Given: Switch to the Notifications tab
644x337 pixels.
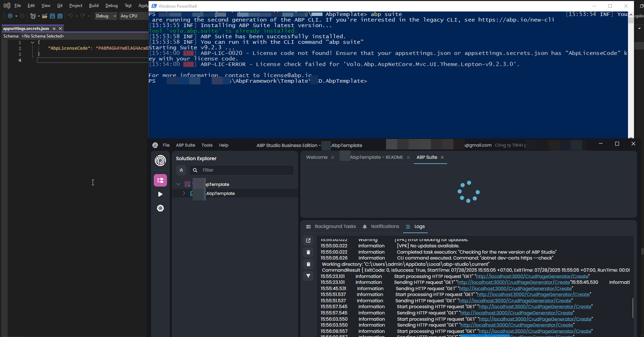Looking at the screenshot, I should (x=385, y=227).
